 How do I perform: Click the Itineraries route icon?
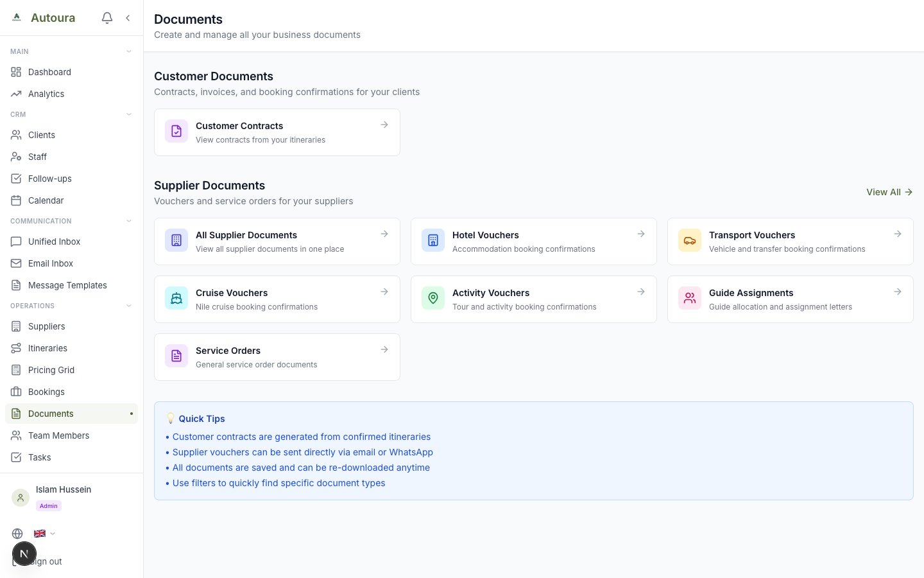coord(16,348)
